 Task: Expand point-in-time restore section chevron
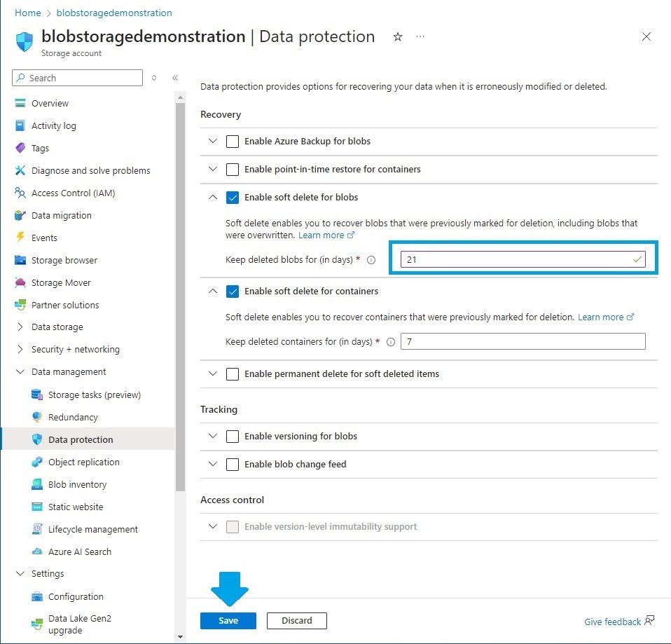[213, 169]
